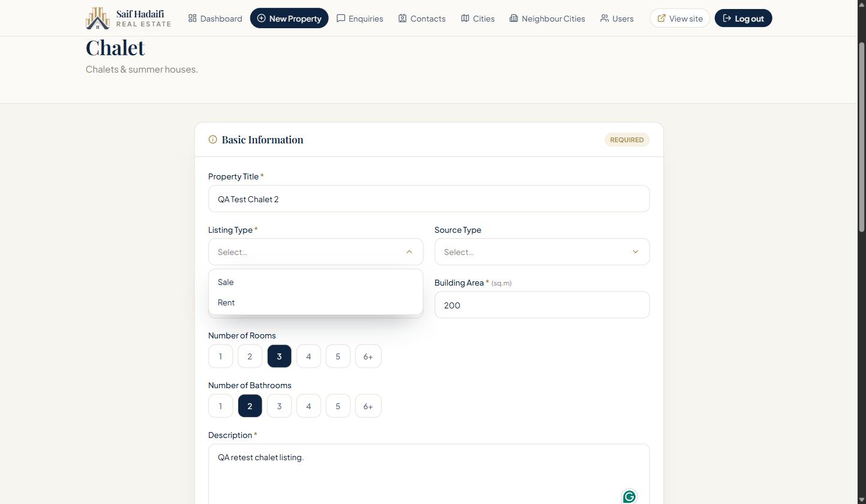This screenshot has width=866, height=504.
Task: Go to Users management
Action: point(617,18)
